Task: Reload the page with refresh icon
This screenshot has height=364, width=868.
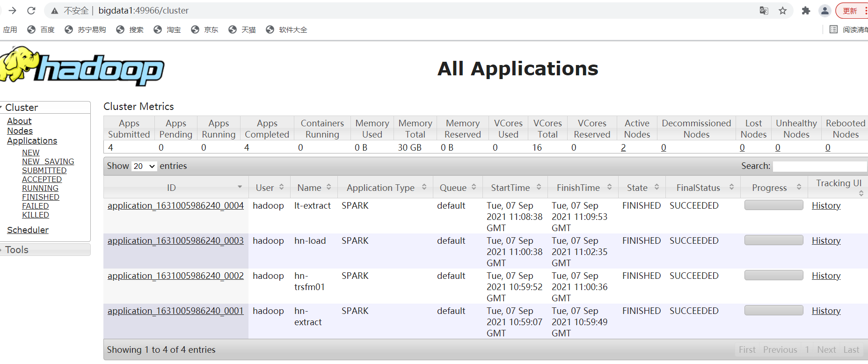Action: click(x=31, y=10)
